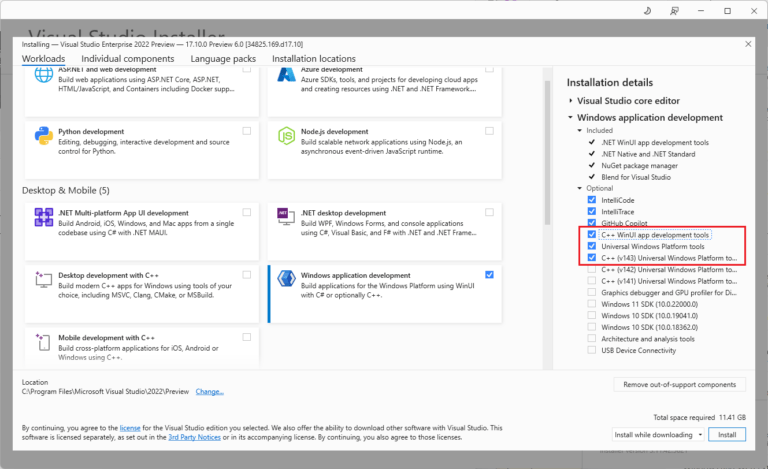Click Remove out-of-support components button

pos(679,385)
